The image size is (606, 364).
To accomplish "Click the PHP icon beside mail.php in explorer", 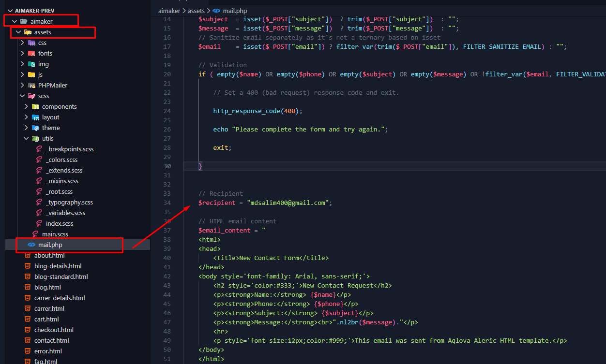I will coord(31,245).
